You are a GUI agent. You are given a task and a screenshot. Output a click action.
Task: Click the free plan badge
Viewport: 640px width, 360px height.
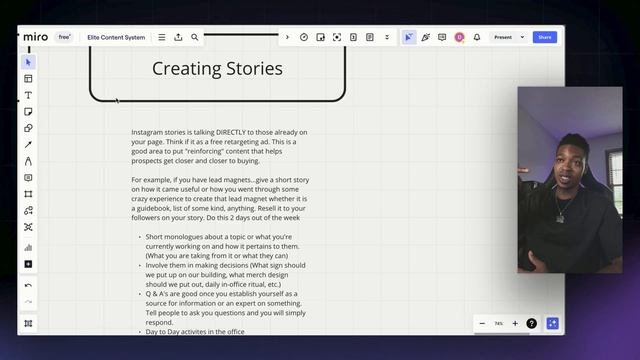click(x=64, y=37)
